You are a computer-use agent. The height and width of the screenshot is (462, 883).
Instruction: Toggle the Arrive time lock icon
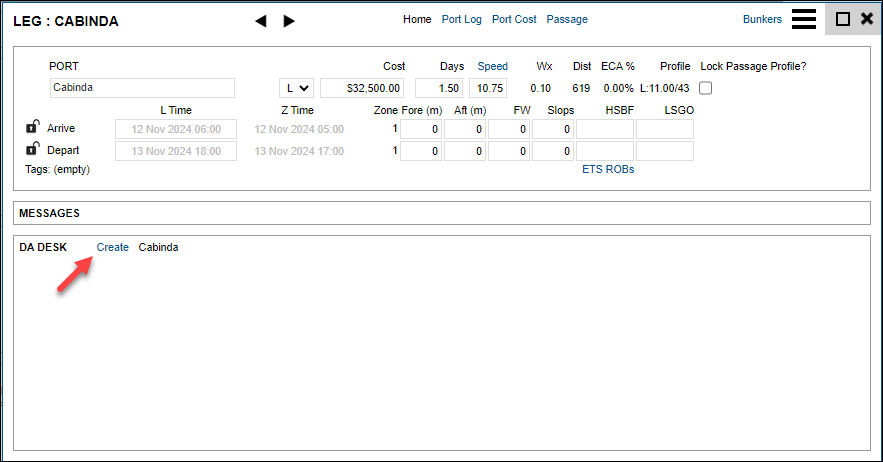[32, 128]
